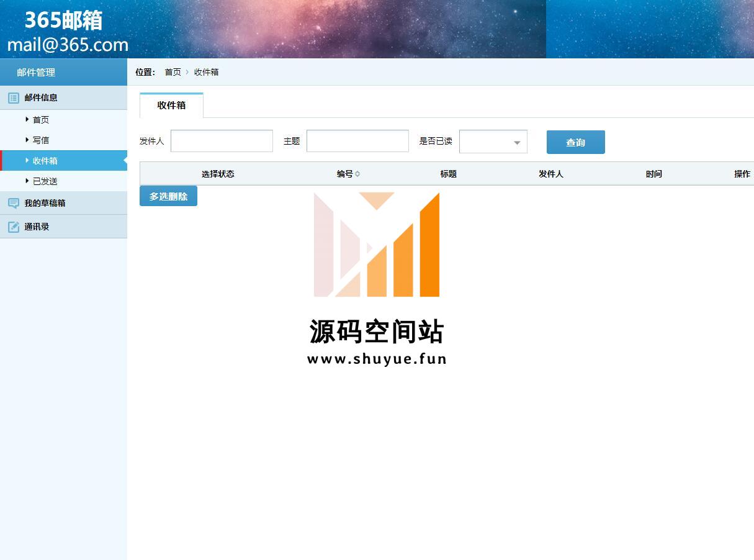Focus the 发件人 input field
Viewport: 754px width, 560px height.
coord(222,141)
